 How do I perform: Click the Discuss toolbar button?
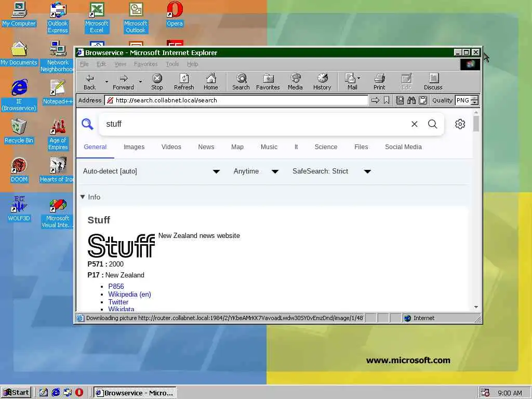(x=433, y=82)
